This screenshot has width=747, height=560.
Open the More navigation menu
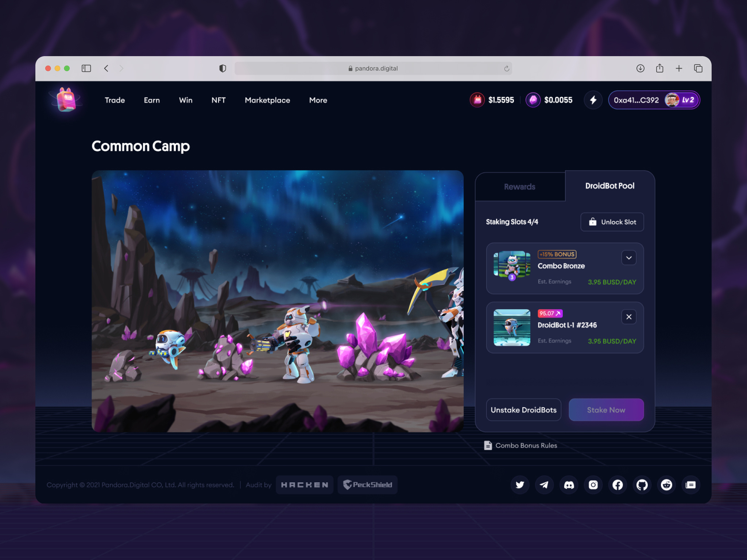318,100
